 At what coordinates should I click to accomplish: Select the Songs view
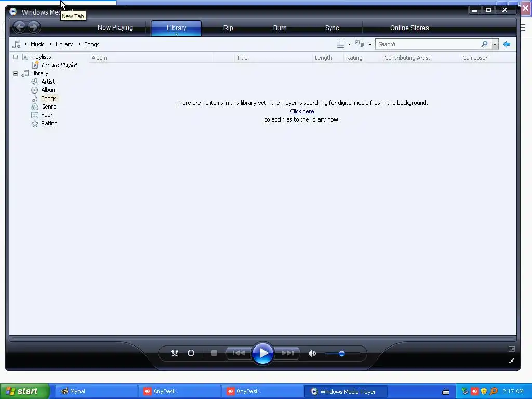click(48, 98)
